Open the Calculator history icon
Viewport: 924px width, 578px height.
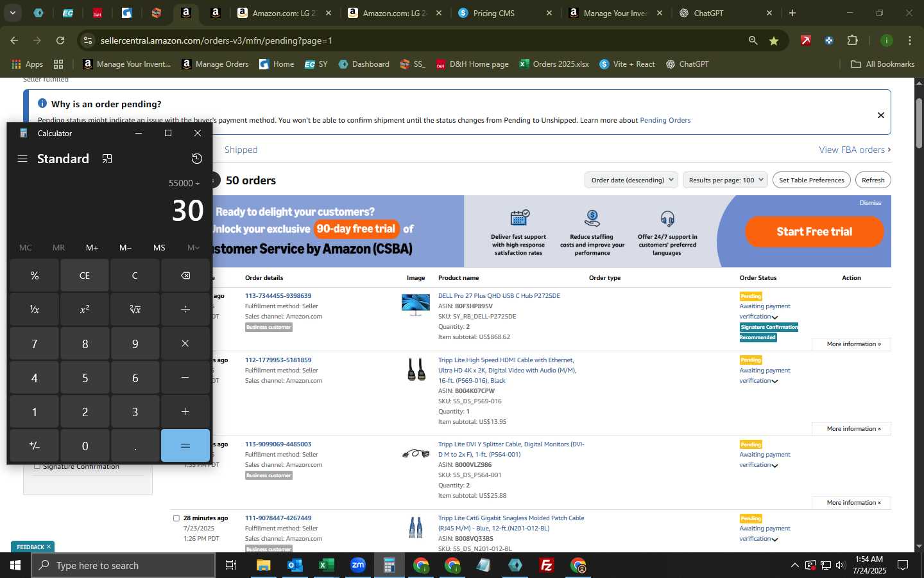(197, 159)
